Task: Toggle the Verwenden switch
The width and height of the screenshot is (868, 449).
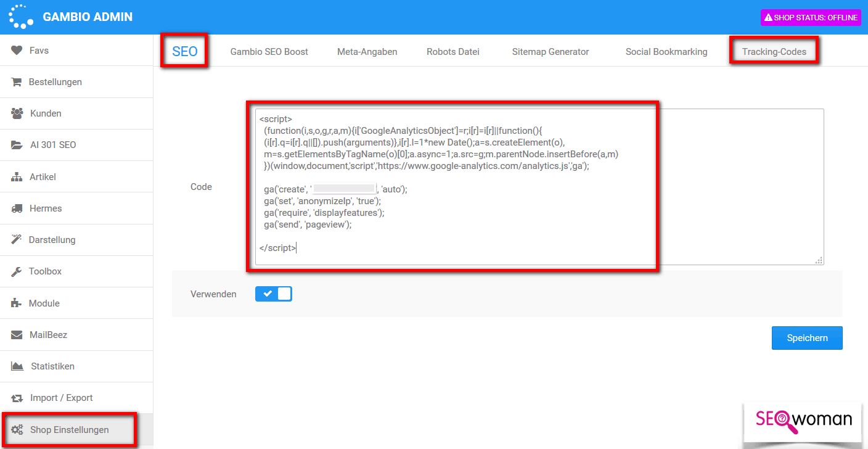Action: [274, 294]
